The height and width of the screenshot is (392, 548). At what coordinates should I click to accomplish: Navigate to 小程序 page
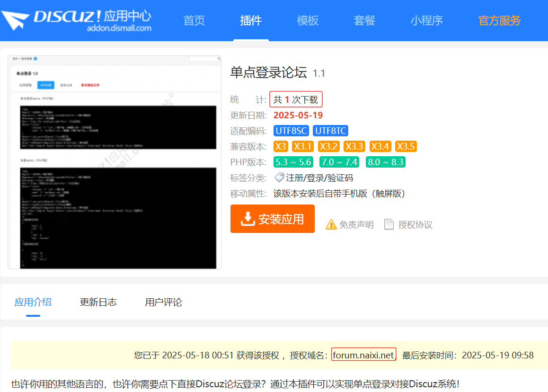click(426, 20)
